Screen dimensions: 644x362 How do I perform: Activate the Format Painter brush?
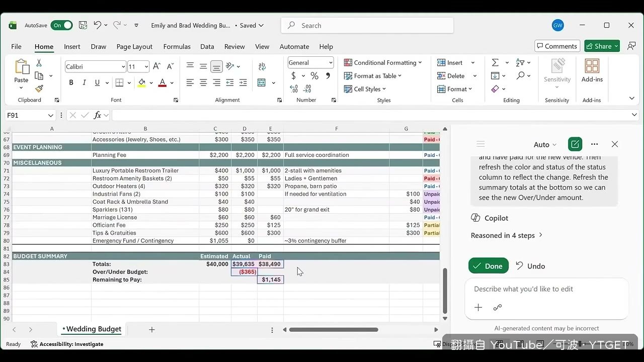[39, 88]
